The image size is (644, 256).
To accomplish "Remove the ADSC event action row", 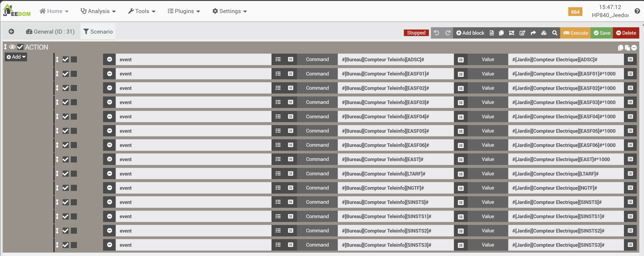I will tap(109, 59).
